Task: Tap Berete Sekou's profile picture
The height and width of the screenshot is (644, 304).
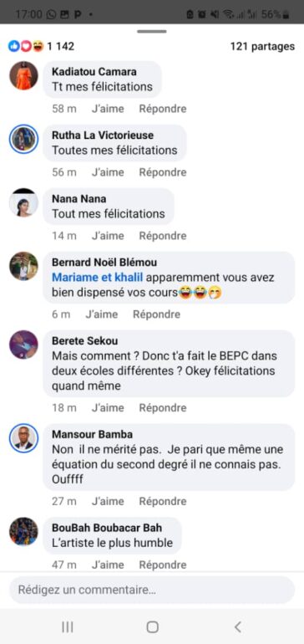Action: [23, 345]
